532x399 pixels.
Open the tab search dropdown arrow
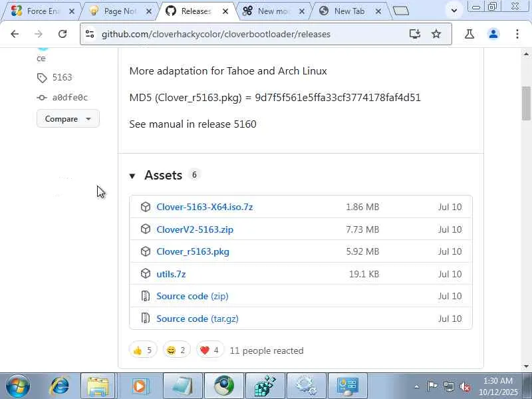pos(454,11)
